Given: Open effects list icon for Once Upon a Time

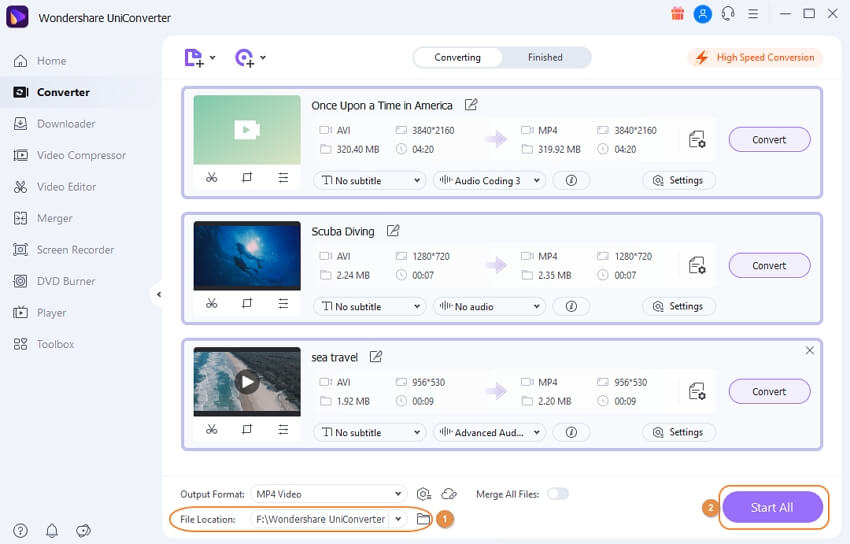Looking at the screenshot, I should pyautogui.click(x=283, y=178).
